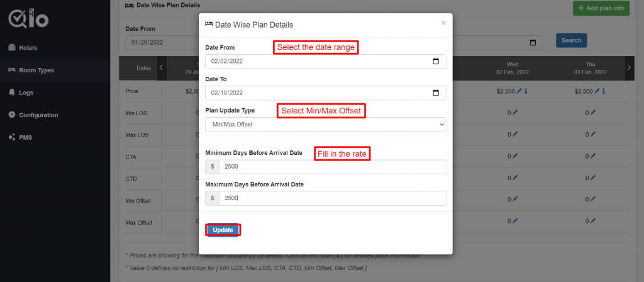Edit Thursday Min LOS pencil icon

tap(592, 113)
